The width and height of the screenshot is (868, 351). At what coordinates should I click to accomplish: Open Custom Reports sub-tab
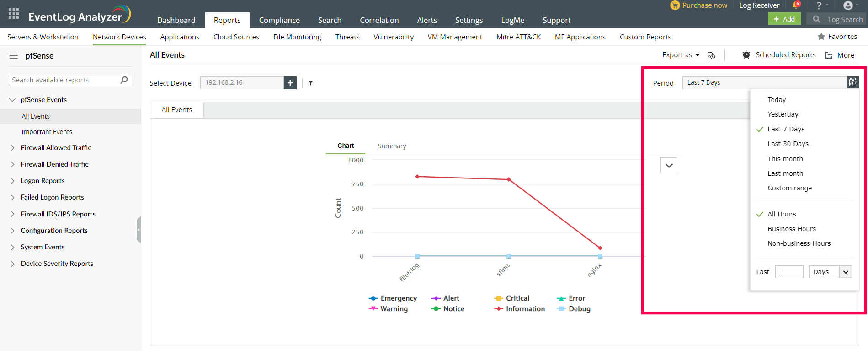(x=645, y=37)
